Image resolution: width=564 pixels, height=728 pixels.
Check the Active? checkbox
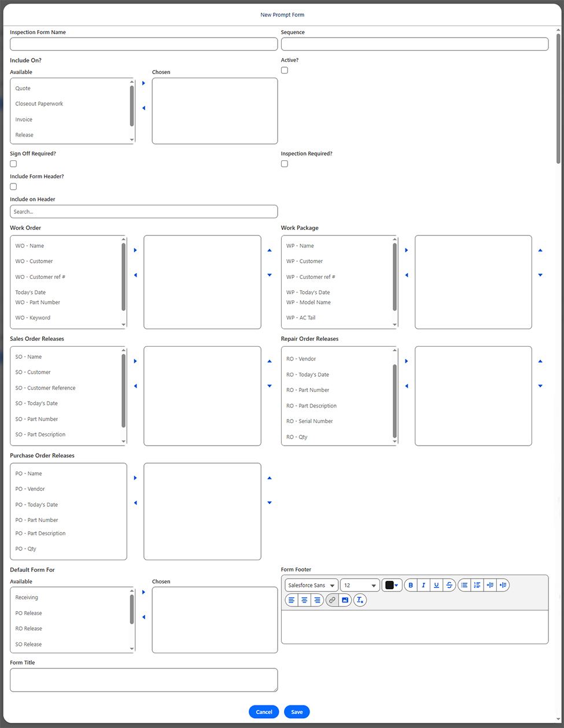point(285,70)
